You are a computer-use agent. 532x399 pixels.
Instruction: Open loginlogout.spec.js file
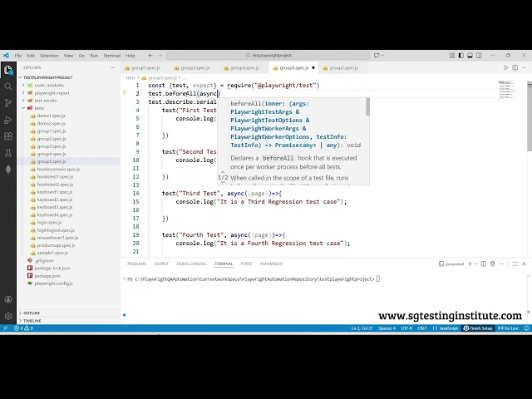56,230
